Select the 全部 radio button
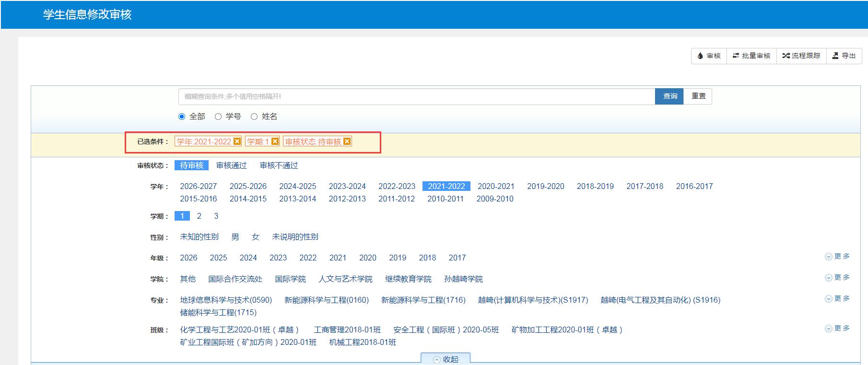Image resolution: width=868 pixels, height=365 pixels. [x=182, y=117]
